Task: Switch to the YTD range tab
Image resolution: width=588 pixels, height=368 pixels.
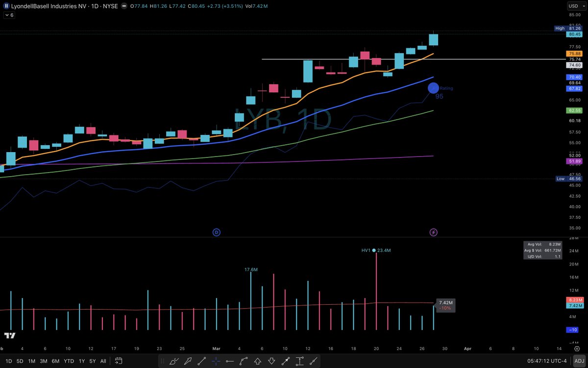Action: click(x=69, y=361)
